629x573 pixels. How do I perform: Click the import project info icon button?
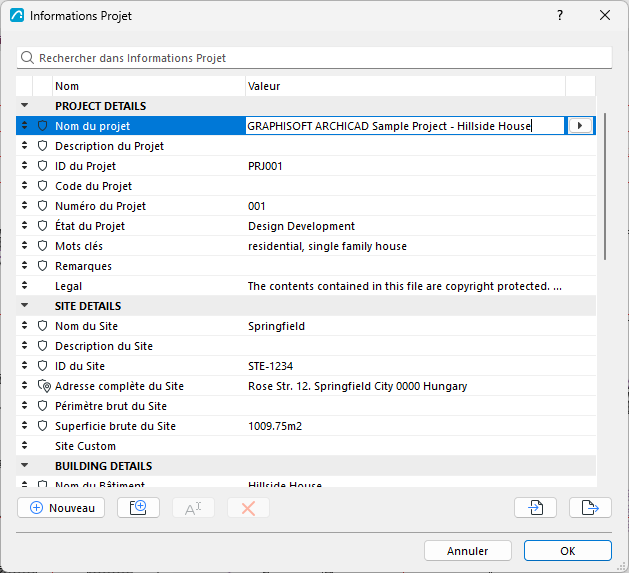(x=536, y=508)
